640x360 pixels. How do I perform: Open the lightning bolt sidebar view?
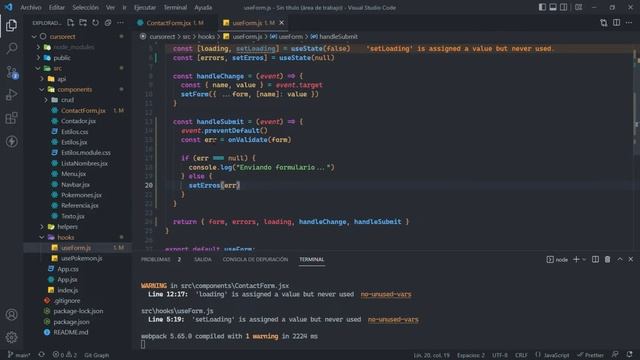pyautogui.click(x=11, y=141)
